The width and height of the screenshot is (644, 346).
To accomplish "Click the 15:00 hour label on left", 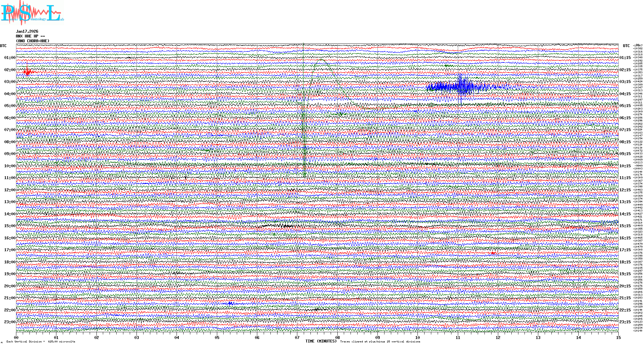I will pyautogui.click(x=10, y=226).
